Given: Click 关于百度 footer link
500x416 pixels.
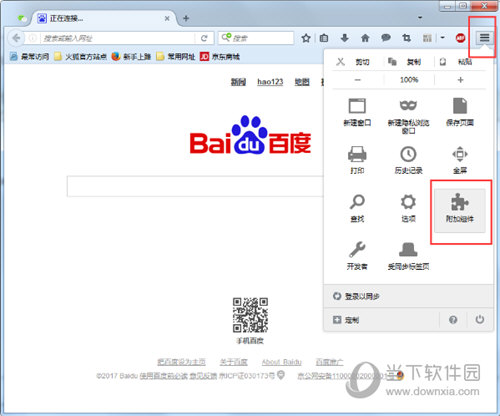Looking at the screenshot, I should click(234, 362).
